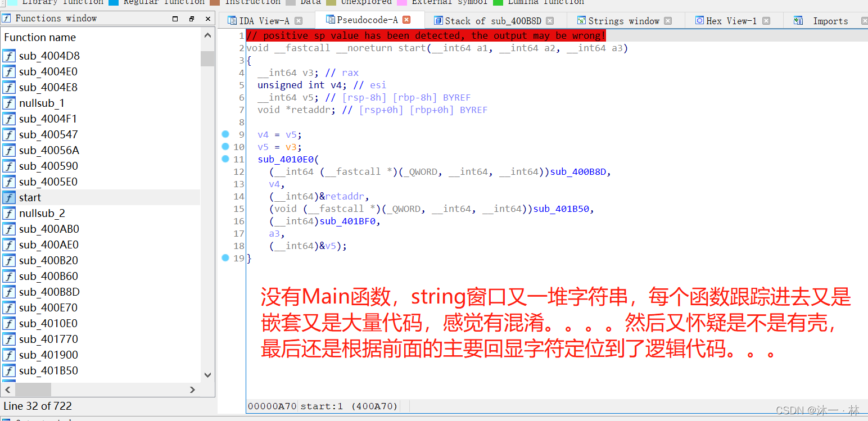Select sub_4010E0 in the Functions list

coord(101,323)
